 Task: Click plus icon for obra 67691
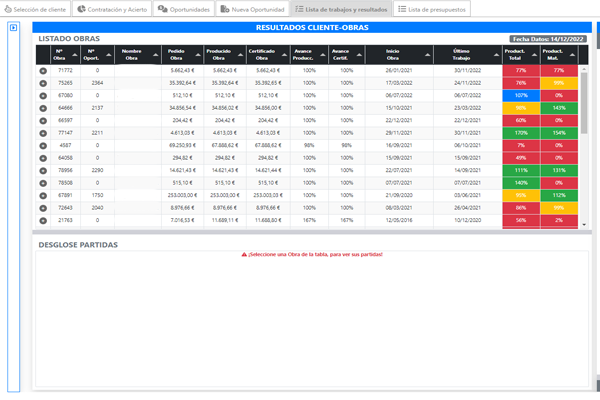43,195
